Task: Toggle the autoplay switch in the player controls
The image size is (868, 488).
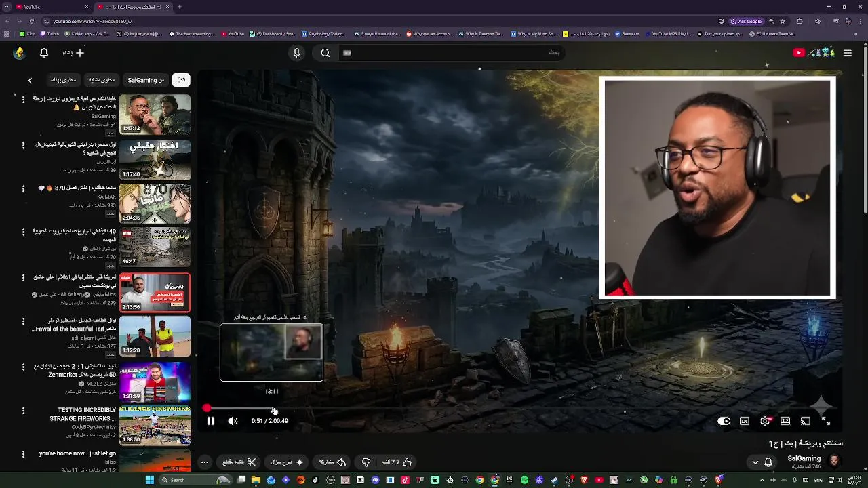Action: (x=724, y=421)
